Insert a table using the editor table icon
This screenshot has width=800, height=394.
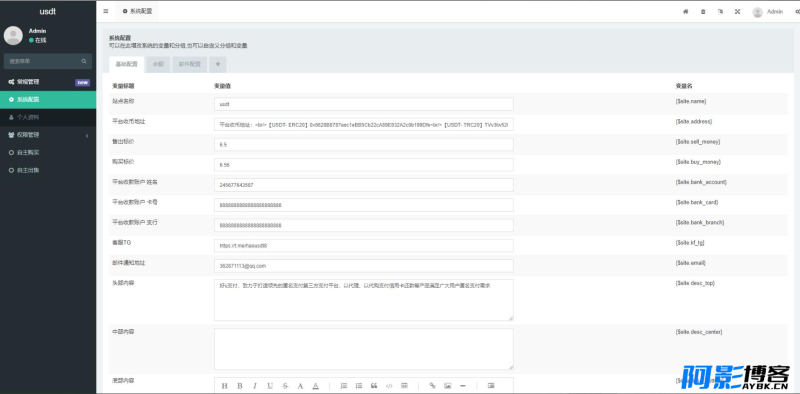pos(404,386)
